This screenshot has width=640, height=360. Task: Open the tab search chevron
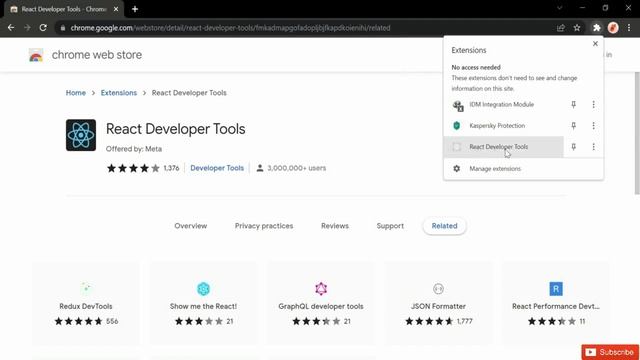click(x=560, y=8)
